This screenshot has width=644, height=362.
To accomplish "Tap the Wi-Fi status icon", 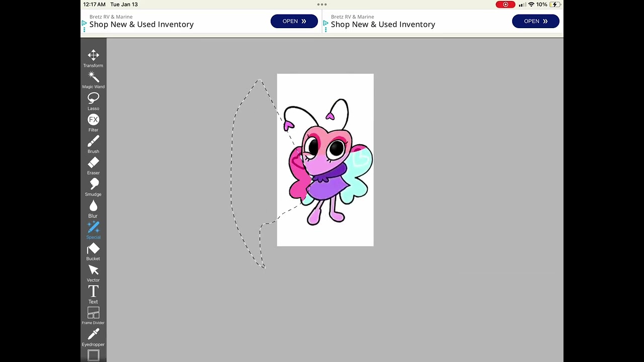I will coord(531,5).
